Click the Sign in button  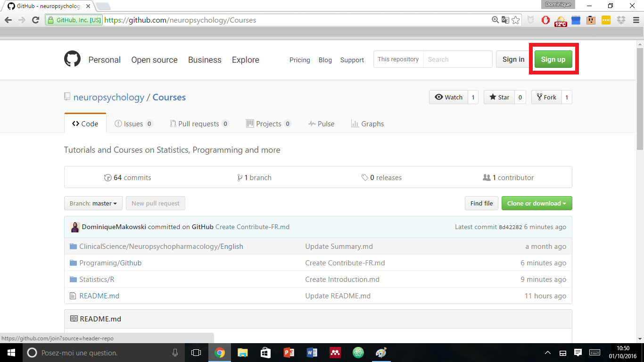[x=513, y=59]
